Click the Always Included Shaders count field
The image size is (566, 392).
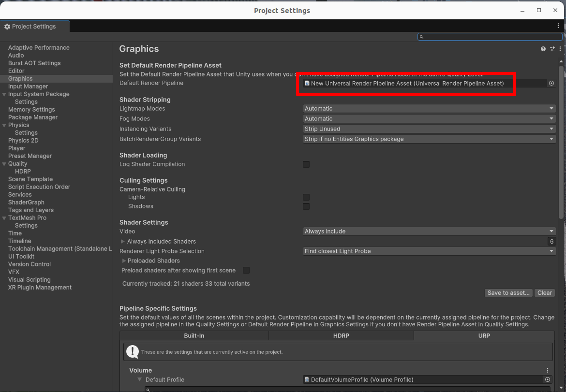tap(552, 241)
